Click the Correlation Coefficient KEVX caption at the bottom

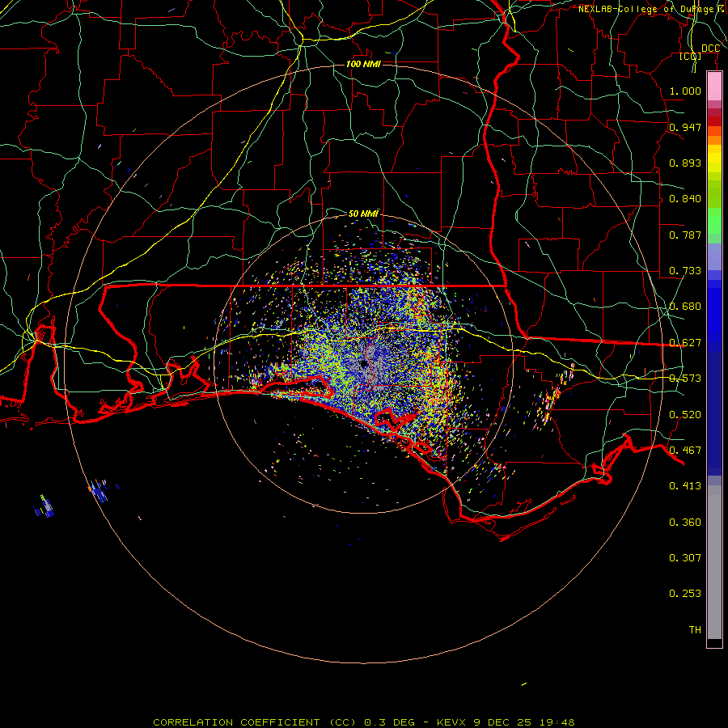[364, 722]
